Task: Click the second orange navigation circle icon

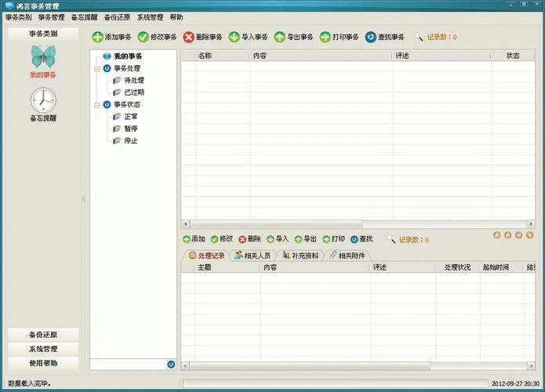Action: (x=508, y=235)
